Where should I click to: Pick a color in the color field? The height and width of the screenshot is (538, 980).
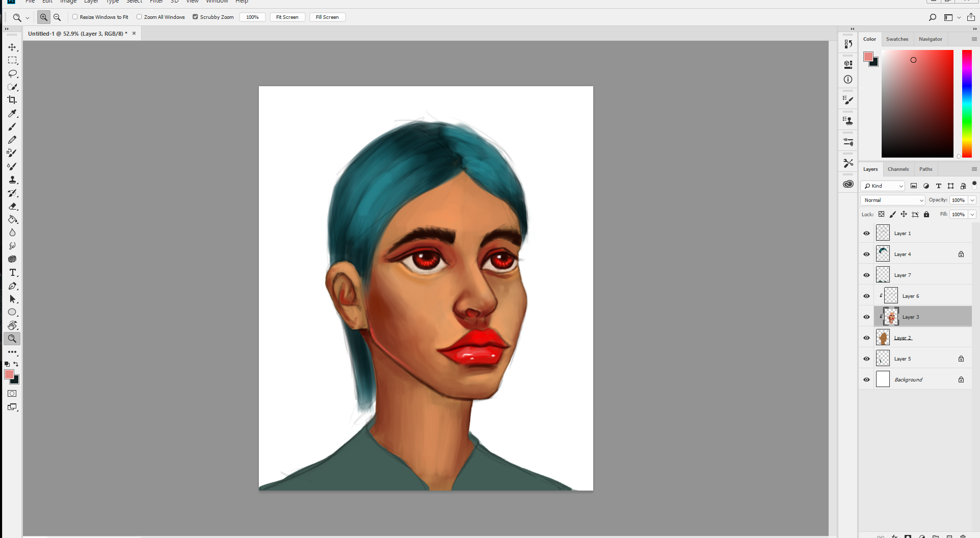coord(917,104)
